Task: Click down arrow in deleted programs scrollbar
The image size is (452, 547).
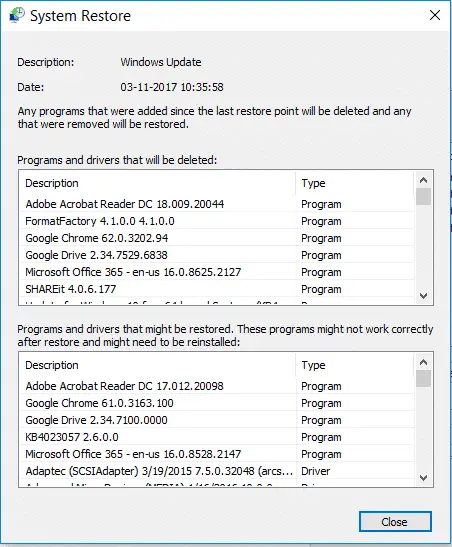Action: [423, 296]
